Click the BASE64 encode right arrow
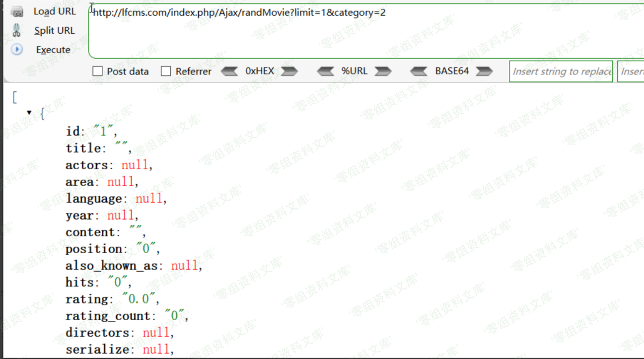Image resolution: width=644 pixels, height=359 pixels. click(x=484, y=72)
